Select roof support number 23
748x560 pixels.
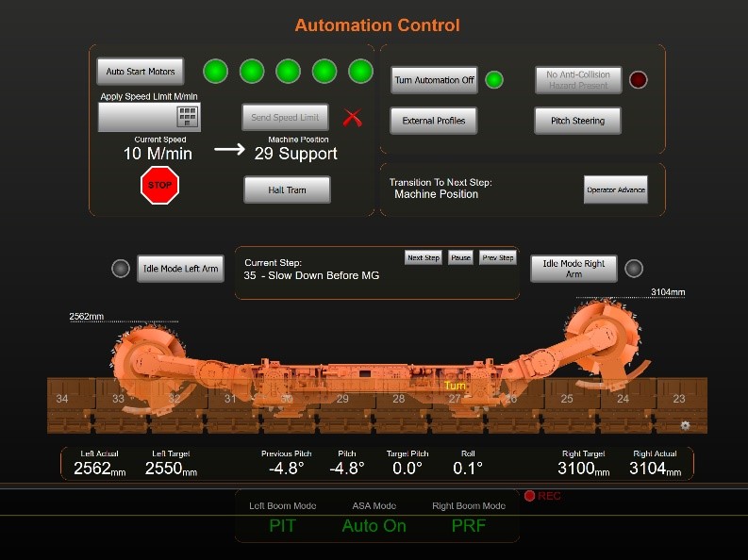click(679, 399)
